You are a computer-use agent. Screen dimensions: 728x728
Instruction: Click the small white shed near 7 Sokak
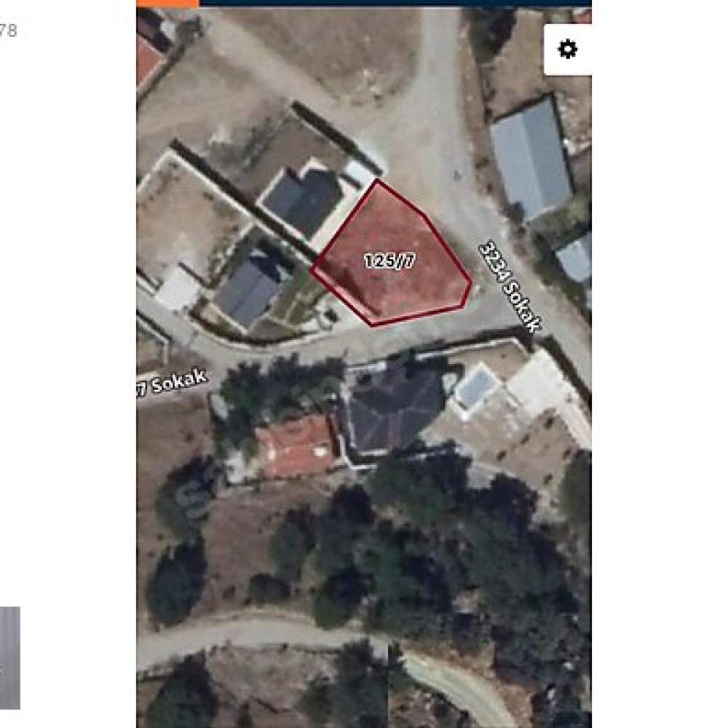tap(178, 290)
